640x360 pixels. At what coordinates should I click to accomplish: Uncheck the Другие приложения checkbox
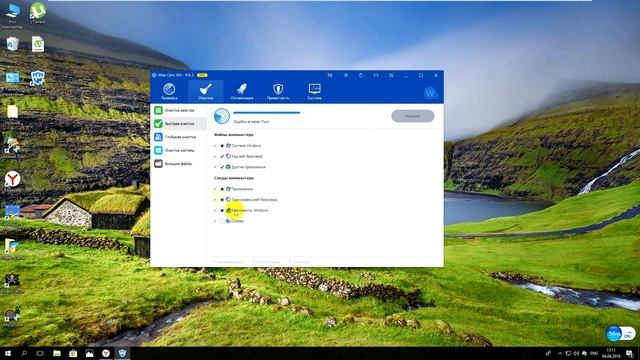(x=222, y=167)
